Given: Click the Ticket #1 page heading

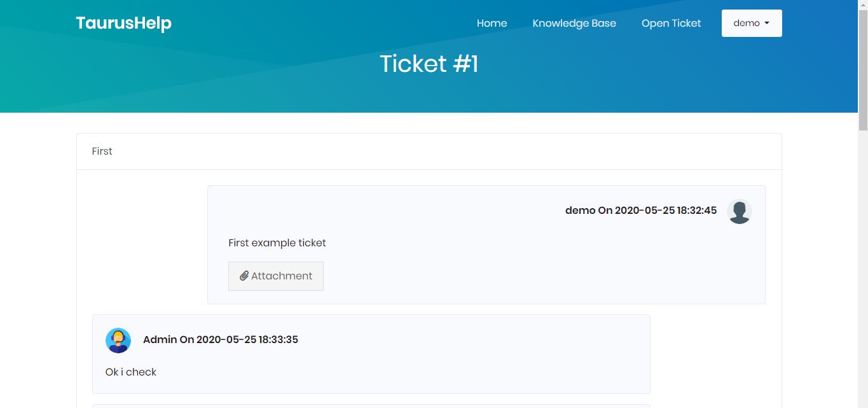Looking at the screenshot, I should coord(429,64).
